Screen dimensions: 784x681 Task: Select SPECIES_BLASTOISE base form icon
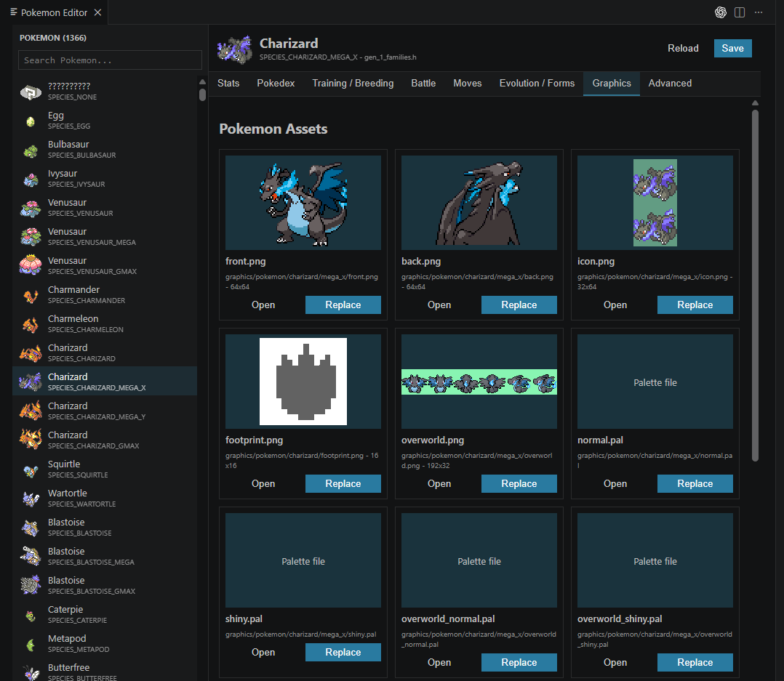(31, 528)
